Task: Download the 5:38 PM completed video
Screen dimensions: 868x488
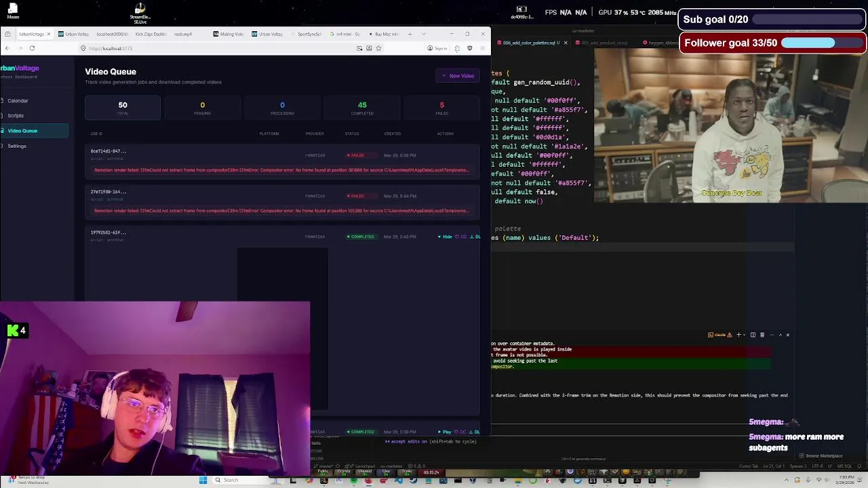Action: pyautogui.click(x=475, y=432)
